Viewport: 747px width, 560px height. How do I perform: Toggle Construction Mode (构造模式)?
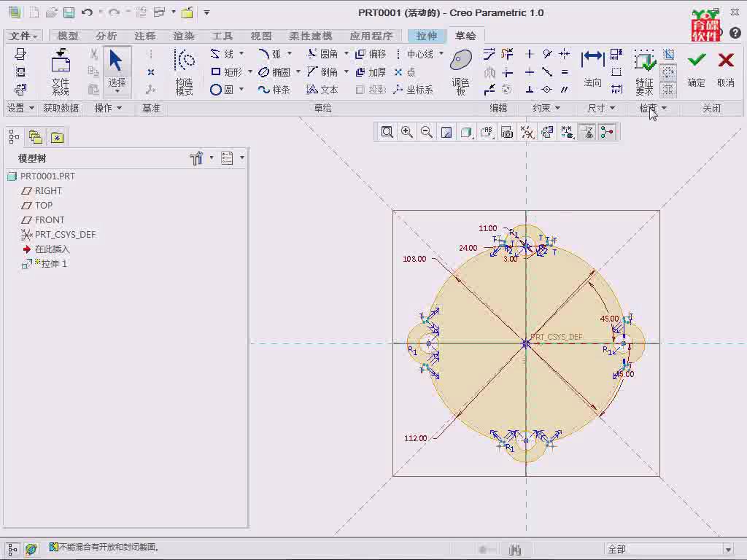point(185,71)
